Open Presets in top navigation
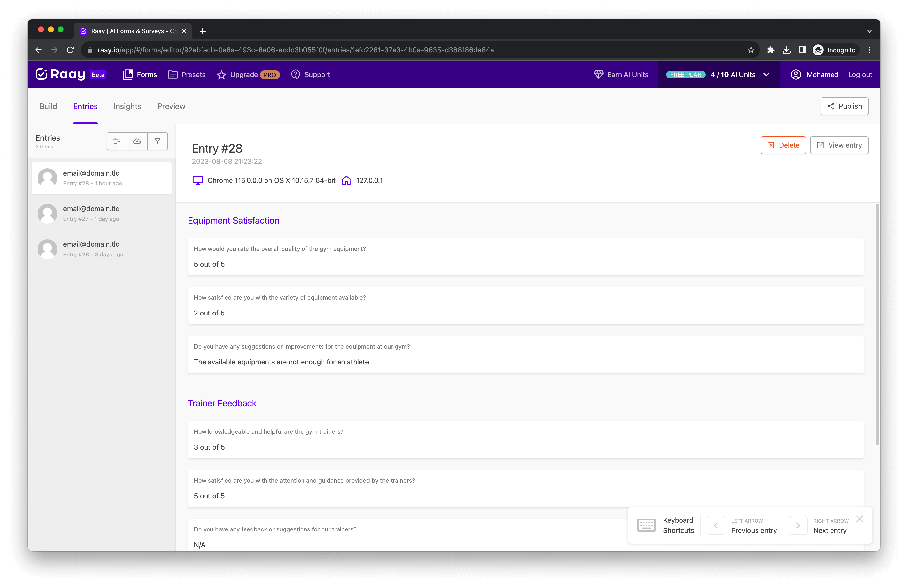This screenshot has width=908, height=588. pos(187,74)
